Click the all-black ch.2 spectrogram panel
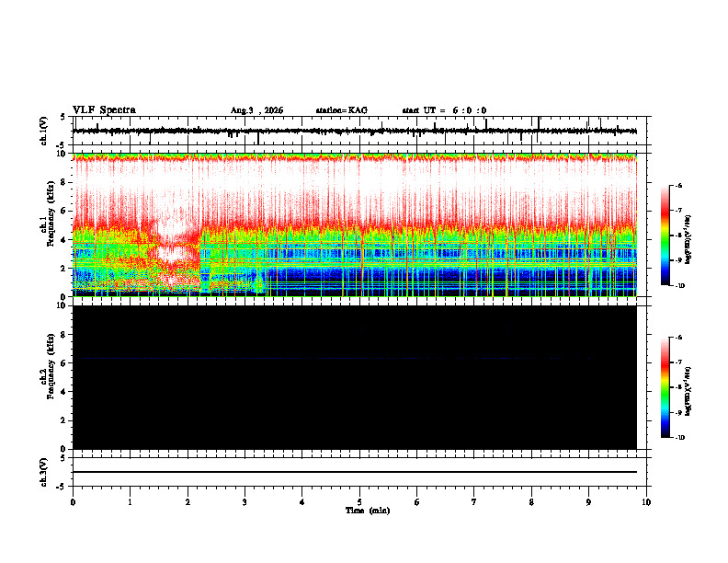Screen dimensions: 728x563 click(x=355, y=377)
